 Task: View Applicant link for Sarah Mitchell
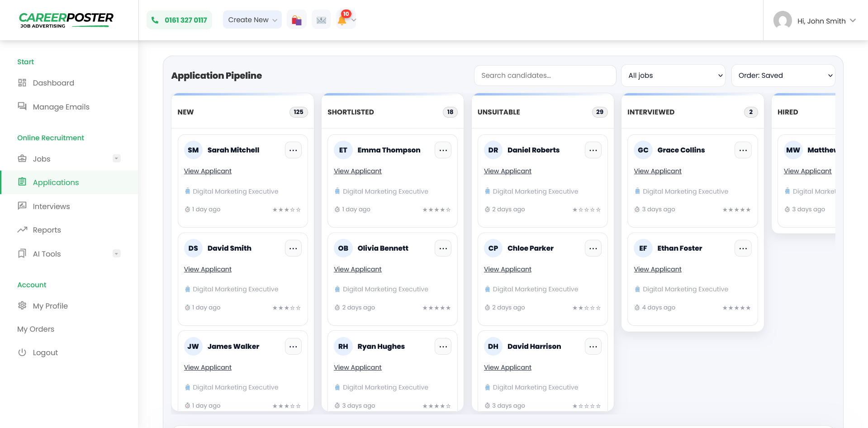click(208, 171)
